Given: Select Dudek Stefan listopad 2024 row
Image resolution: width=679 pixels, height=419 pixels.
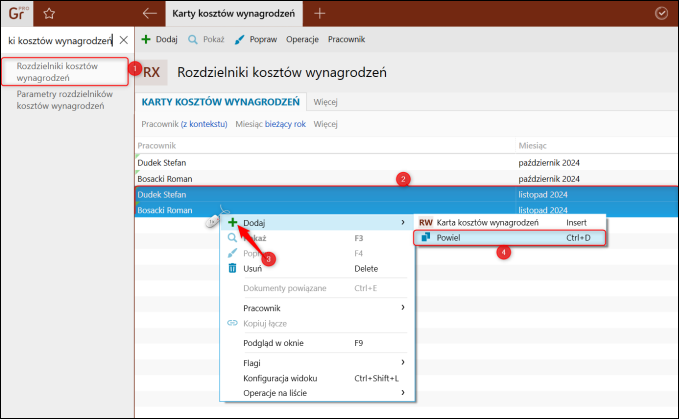Looking at the screenshot, I should pos(407,195).
